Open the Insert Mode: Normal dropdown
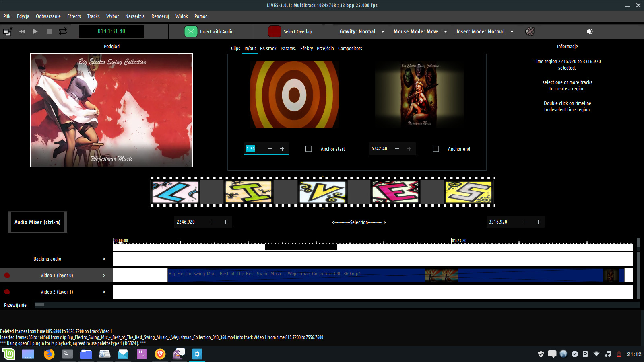 485,31
